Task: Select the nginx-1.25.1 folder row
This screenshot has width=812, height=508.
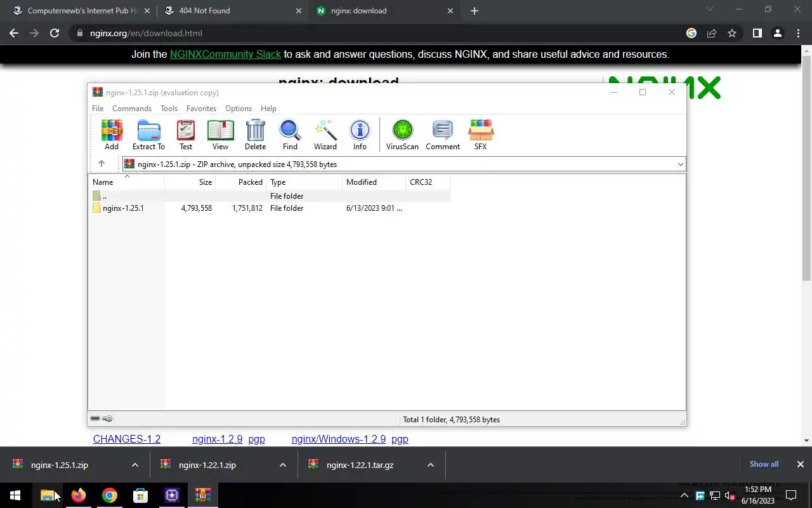Action: click(270, 208)
